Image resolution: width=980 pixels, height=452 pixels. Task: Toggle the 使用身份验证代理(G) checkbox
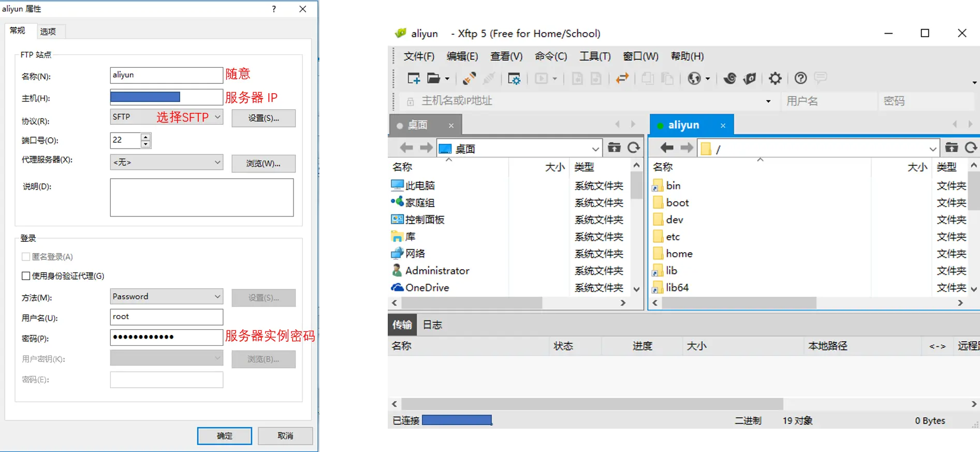pos(26,276)
